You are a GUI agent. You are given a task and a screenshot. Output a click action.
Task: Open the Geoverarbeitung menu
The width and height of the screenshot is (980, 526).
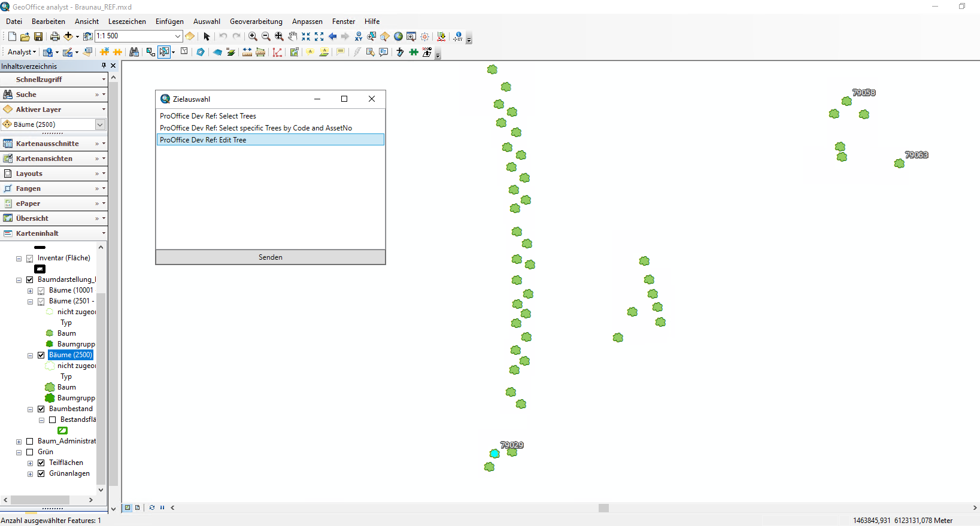tap(256, 22)
